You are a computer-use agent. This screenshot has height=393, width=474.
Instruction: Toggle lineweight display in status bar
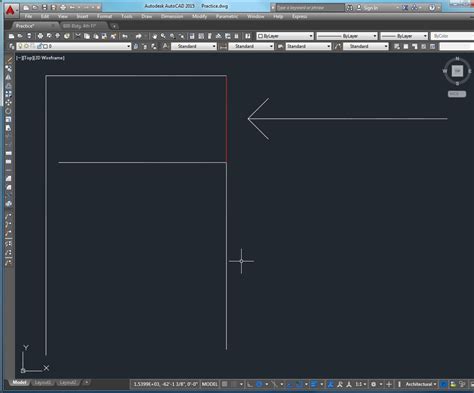pos(314,384)
